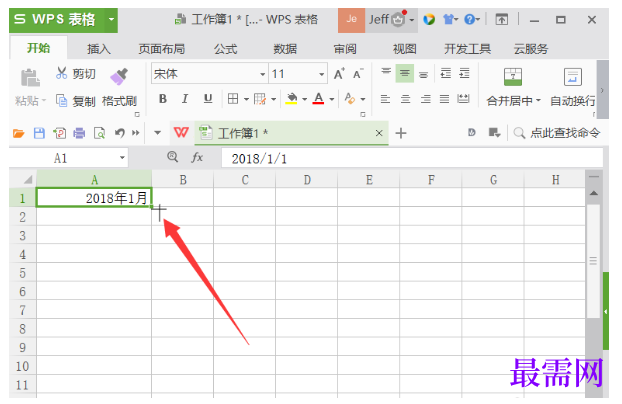
Task: Center text horizontally
Action: tap(405, 99)
